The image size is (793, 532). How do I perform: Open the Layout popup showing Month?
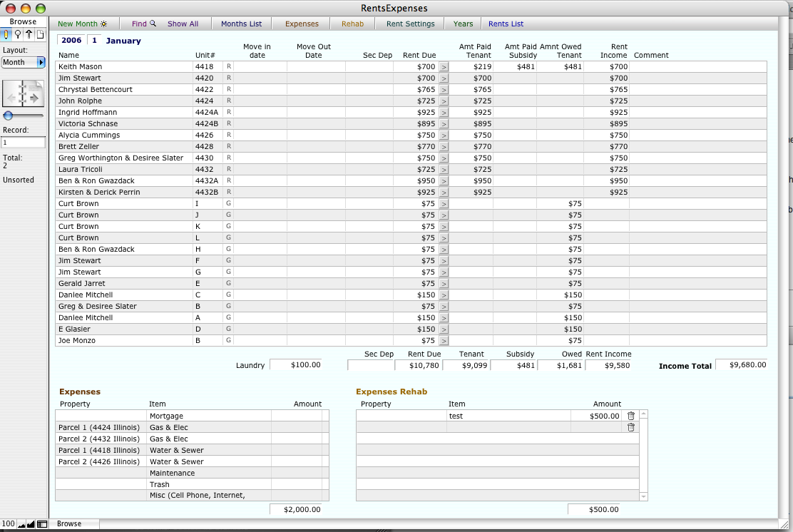[24, 62]
